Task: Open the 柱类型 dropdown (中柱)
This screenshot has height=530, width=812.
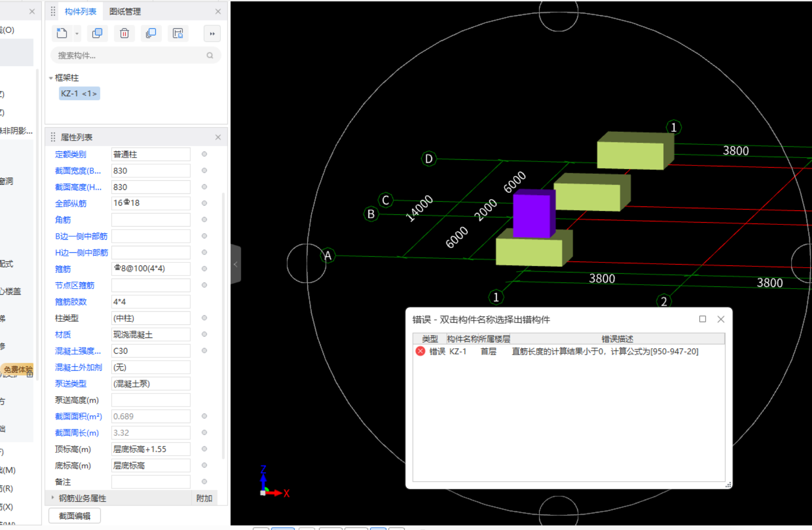Action: (151, 318)
